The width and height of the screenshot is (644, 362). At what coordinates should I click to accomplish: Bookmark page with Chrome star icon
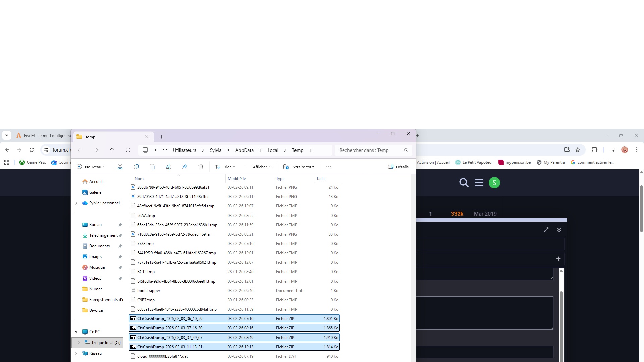click(578, 150)
